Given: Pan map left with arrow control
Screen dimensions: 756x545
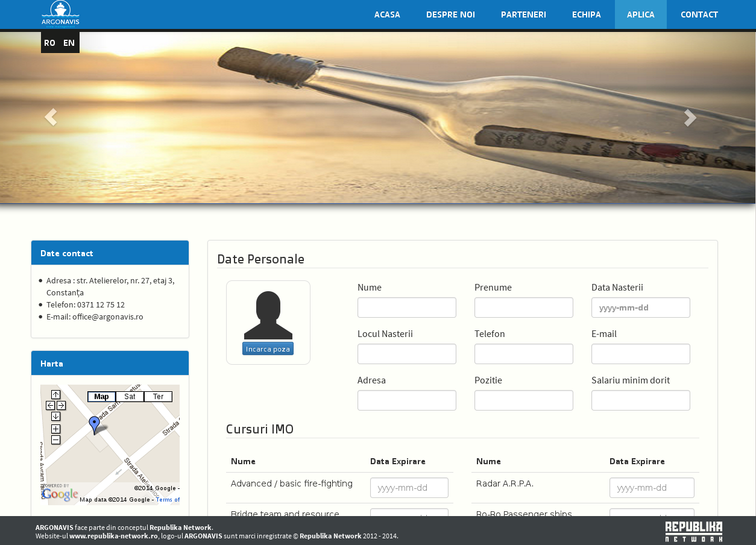Looking at the screenshot, I should (x=51, y=405).
